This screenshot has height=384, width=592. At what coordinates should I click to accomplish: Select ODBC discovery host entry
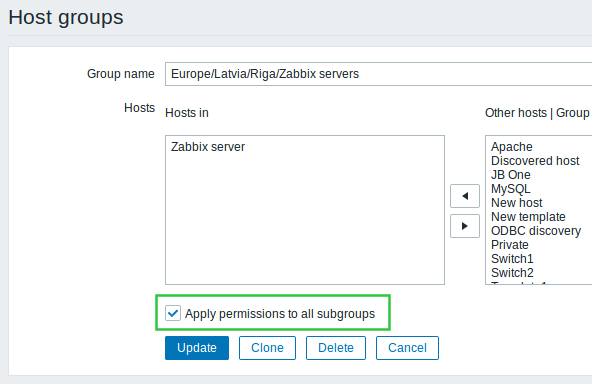coord(536,231)
